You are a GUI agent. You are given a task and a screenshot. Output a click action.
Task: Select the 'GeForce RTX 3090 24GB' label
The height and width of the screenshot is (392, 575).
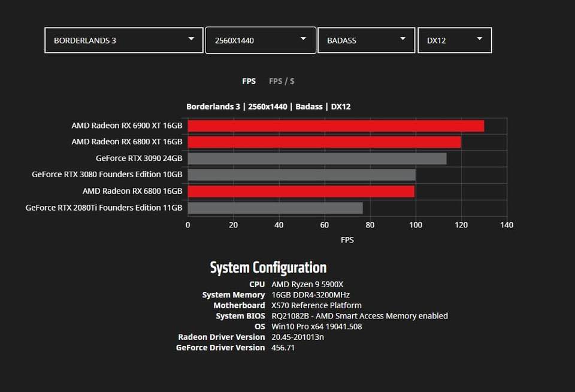pyautogui.click(x=139, y=158)
